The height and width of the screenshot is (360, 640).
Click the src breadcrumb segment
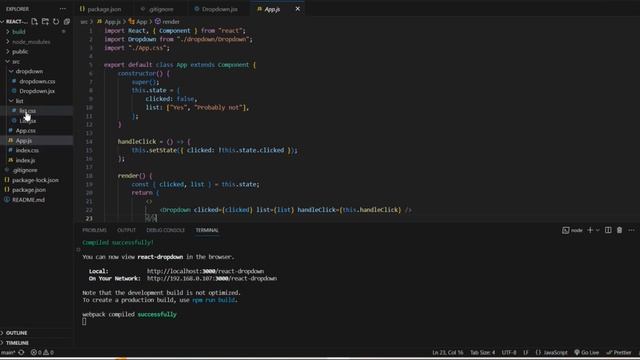coord(84,22)
